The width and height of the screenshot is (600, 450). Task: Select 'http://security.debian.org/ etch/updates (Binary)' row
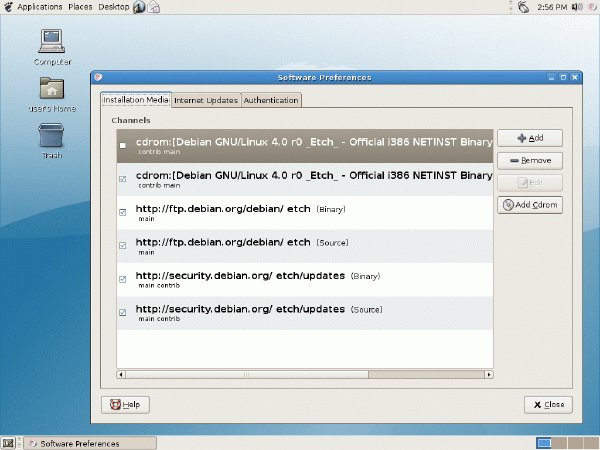pos(305,279)
